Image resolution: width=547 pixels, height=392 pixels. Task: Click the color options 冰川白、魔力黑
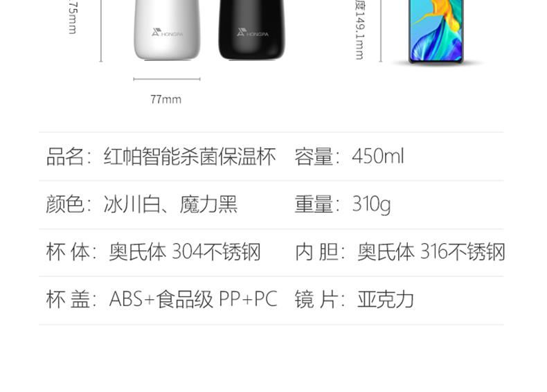point(170,204)
